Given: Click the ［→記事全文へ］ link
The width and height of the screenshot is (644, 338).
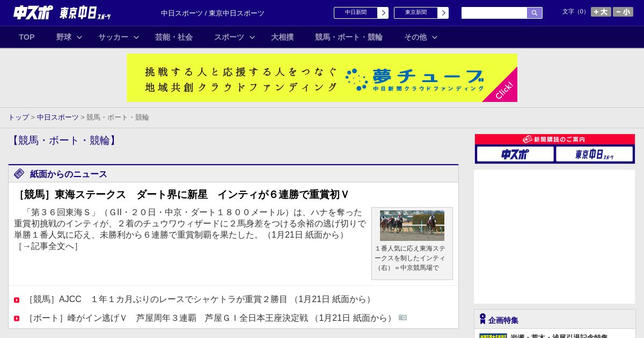Looking at the screenshot, I should (x=48, y=246).
